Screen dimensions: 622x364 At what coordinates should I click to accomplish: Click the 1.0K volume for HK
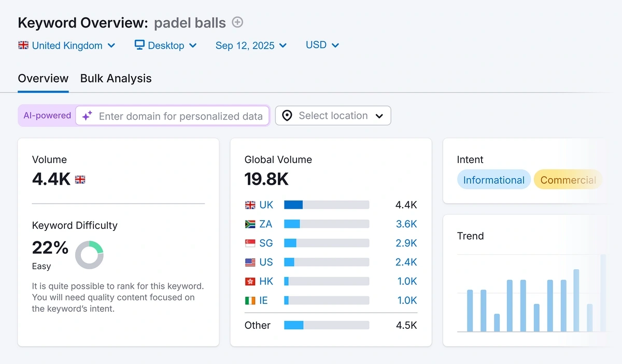click(x=406, y=282)
